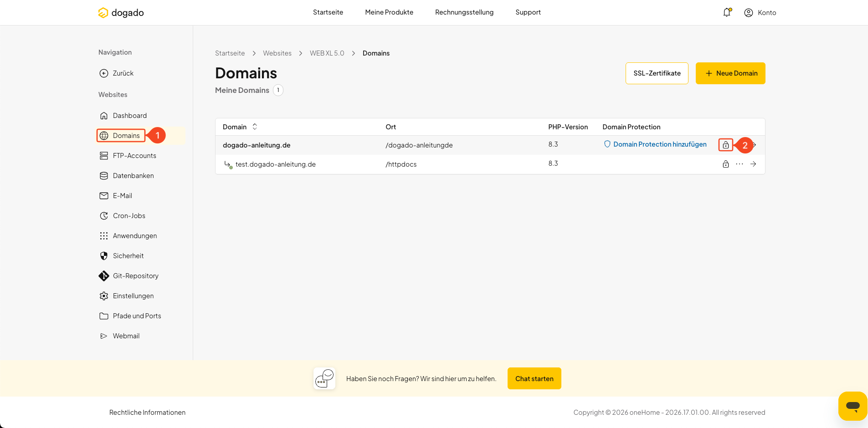Click the Meine Domains count badge
This screenshot has height=428, width=868.
(278, 90)
